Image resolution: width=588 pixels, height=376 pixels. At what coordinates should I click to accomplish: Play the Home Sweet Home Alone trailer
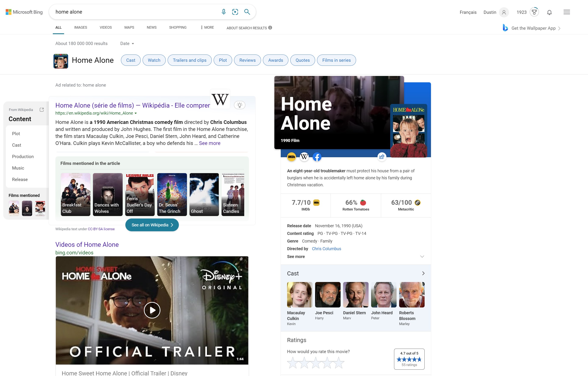(x=152, y=310)
